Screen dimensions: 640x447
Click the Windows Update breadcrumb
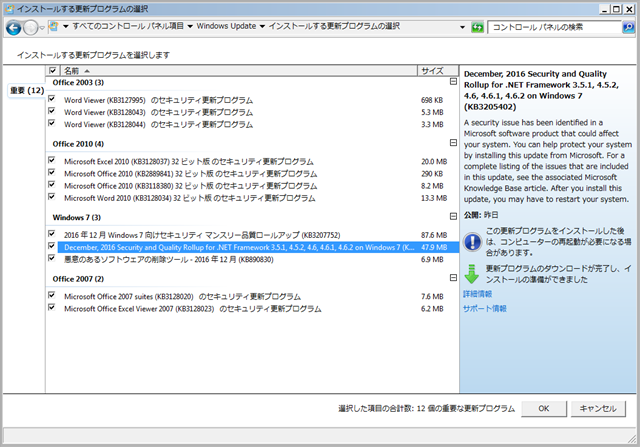coord(226,26)
